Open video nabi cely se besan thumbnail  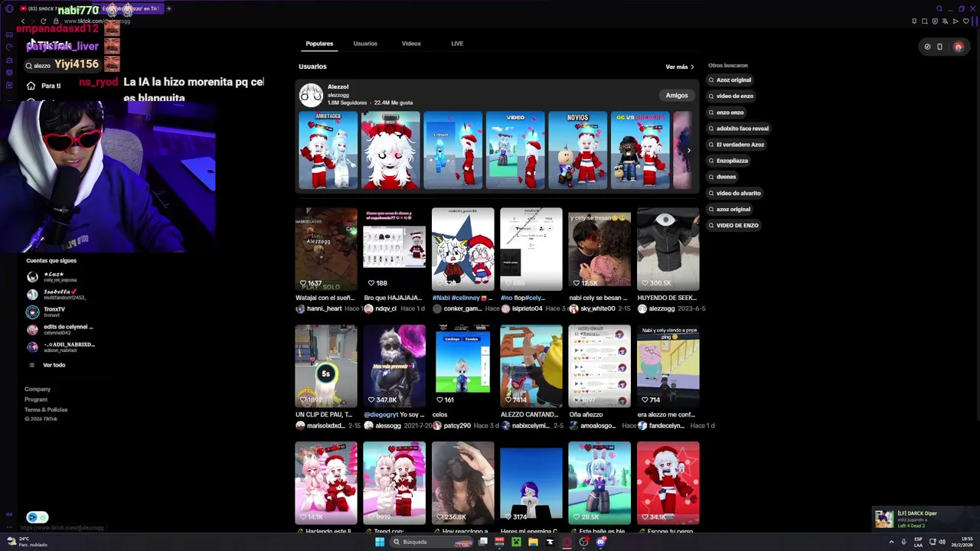click(x=599, y=249)
